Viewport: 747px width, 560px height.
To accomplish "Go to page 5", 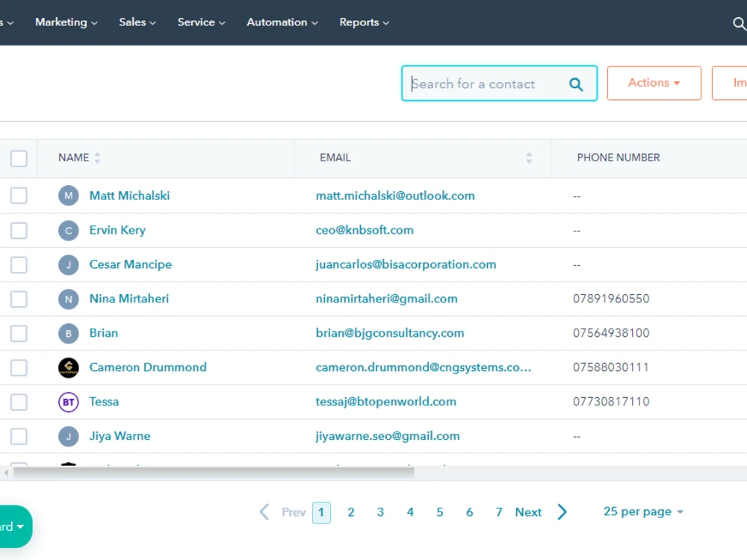I will coord(440,512).
